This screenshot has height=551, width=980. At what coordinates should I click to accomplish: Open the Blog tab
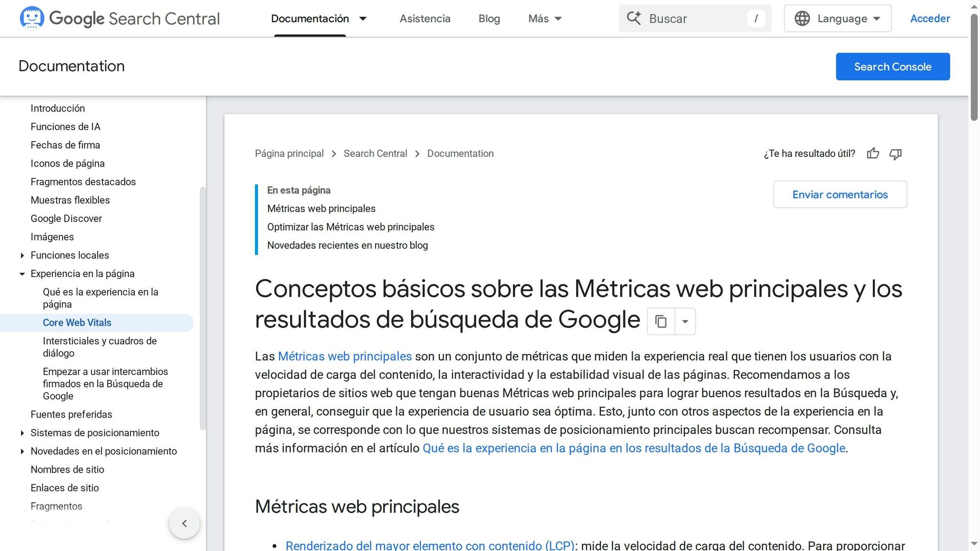click(489, 19)
